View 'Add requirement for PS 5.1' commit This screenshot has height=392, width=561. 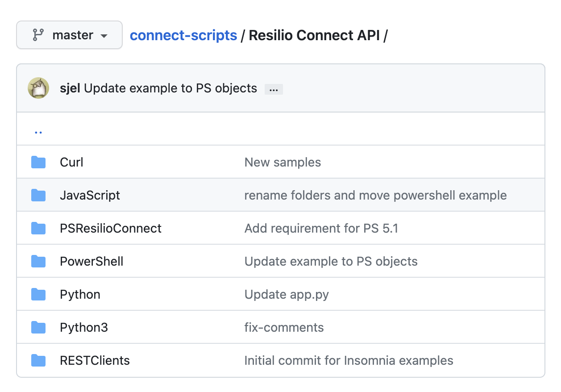(x=321, y=229)
